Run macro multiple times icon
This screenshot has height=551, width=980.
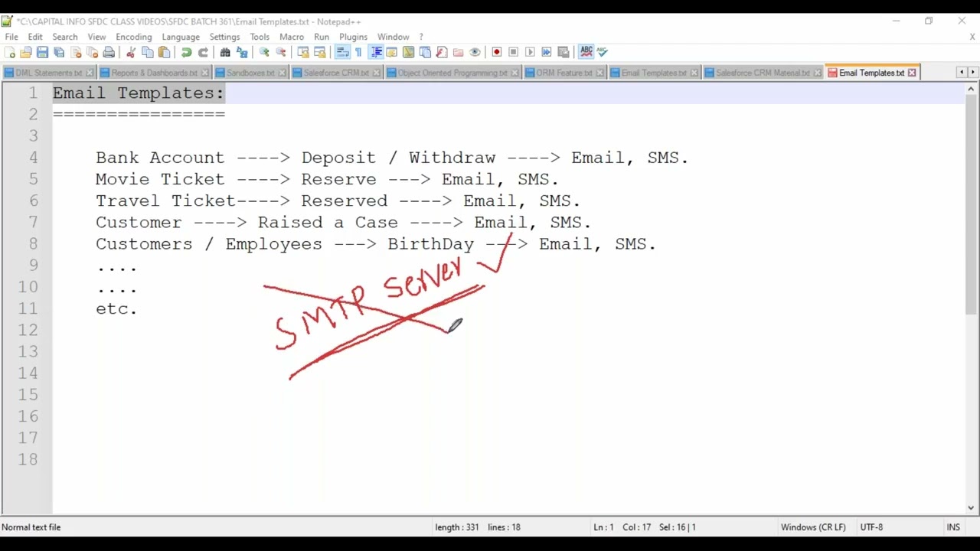547,52
